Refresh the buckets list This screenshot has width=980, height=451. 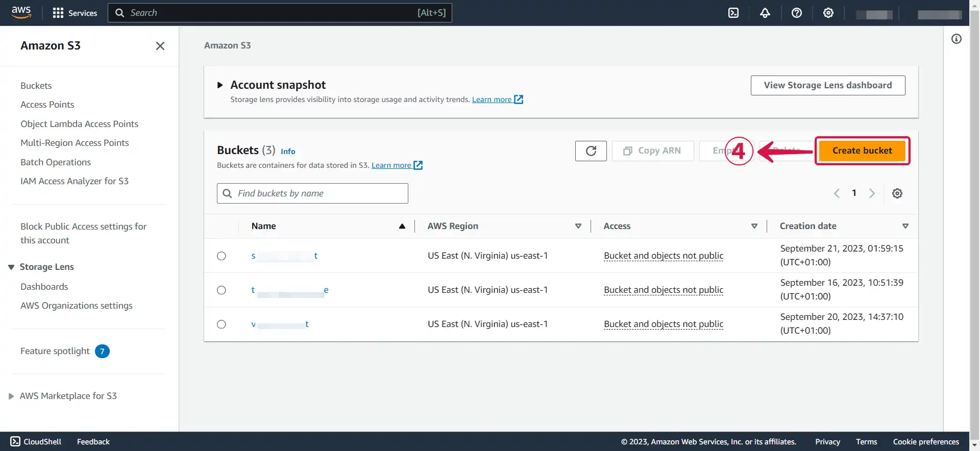(591, 151)
